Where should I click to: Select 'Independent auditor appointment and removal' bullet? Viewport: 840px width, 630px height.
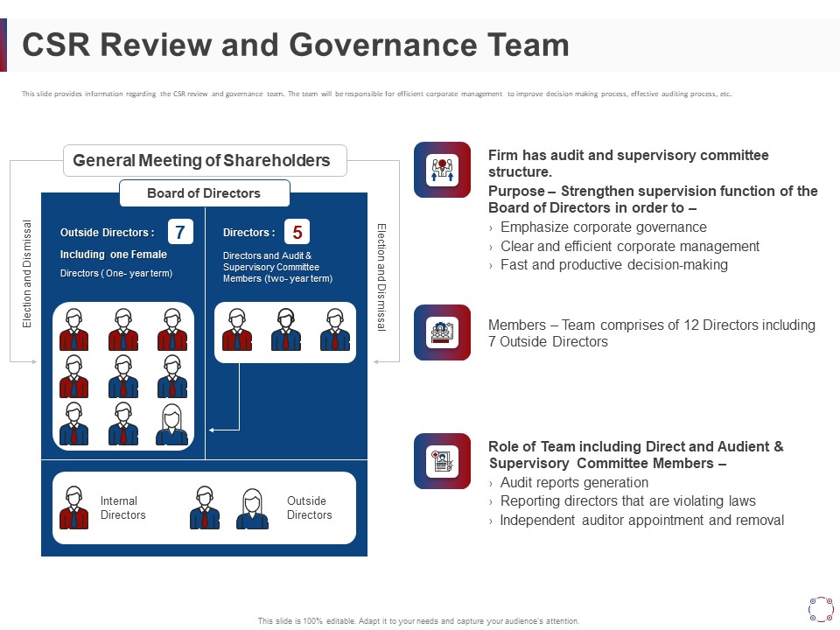641,520
